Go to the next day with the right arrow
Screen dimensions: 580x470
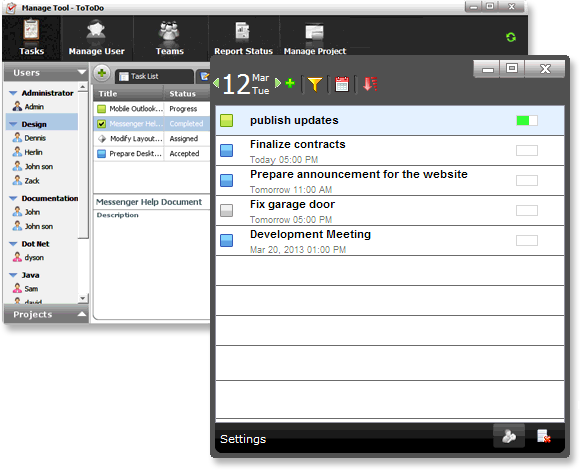(x=278, y=83)
